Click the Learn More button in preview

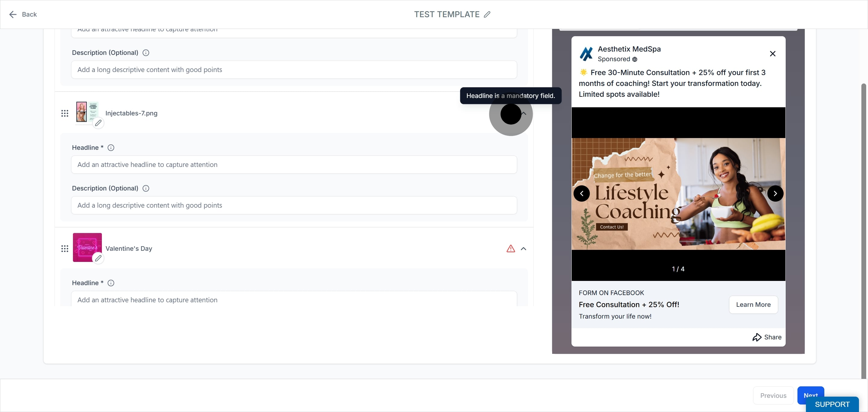[x=753, y=305]
